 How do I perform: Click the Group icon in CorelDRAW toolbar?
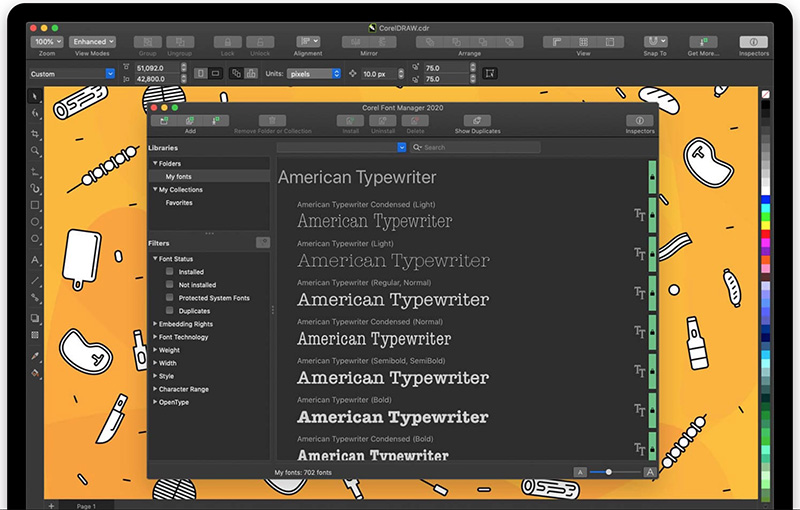[147, 42]
